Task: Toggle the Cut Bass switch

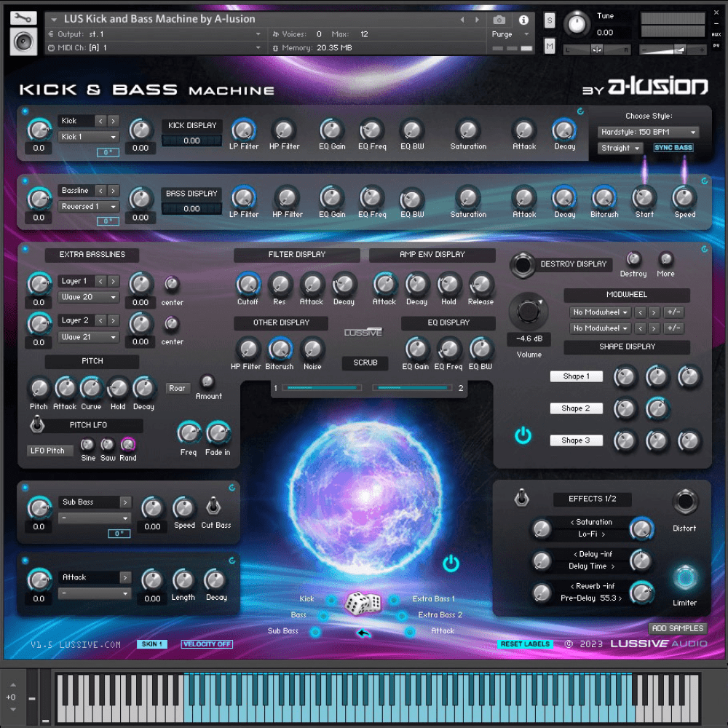Action: (x=213, y=506)
